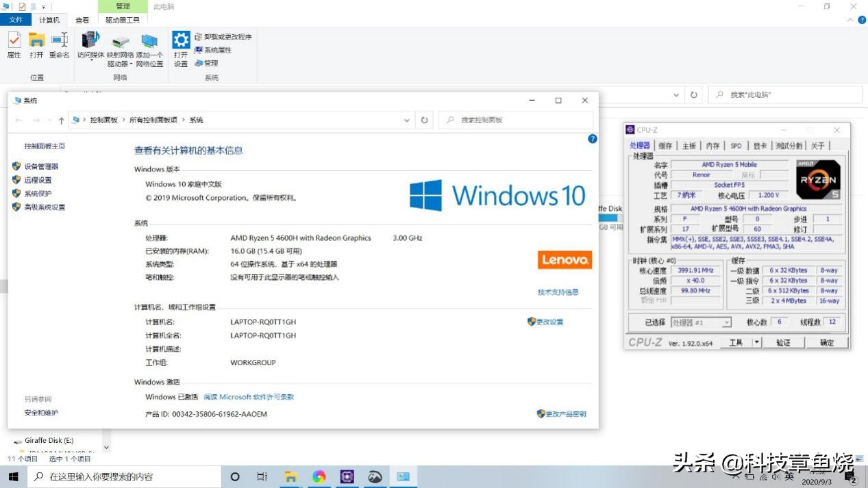Switch to the 驱动器工具 ribbon tab

tap(123, 20)
